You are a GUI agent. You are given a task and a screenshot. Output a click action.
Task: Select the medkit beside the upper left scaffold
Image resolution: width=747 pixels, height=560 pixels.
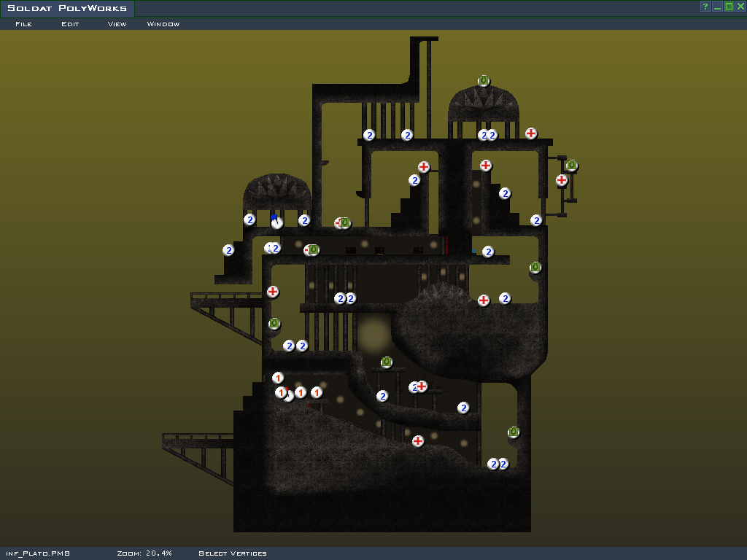273,292
